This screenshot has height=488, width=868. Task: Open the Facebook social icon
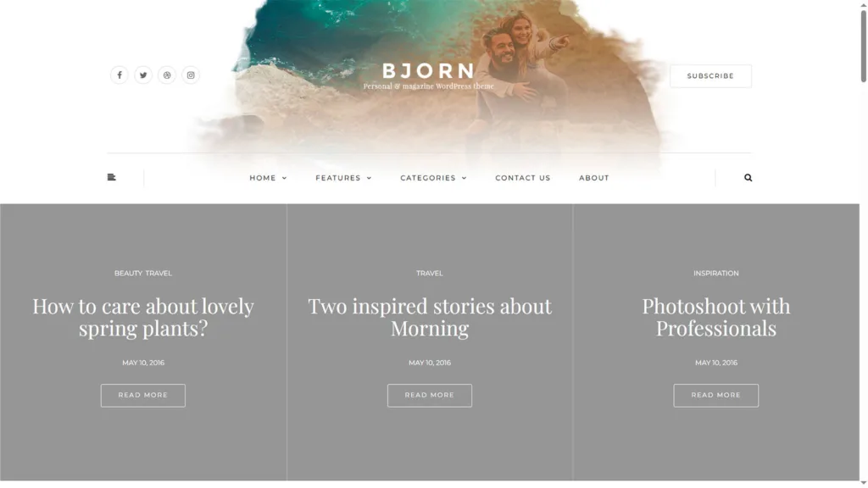(119, 75)
